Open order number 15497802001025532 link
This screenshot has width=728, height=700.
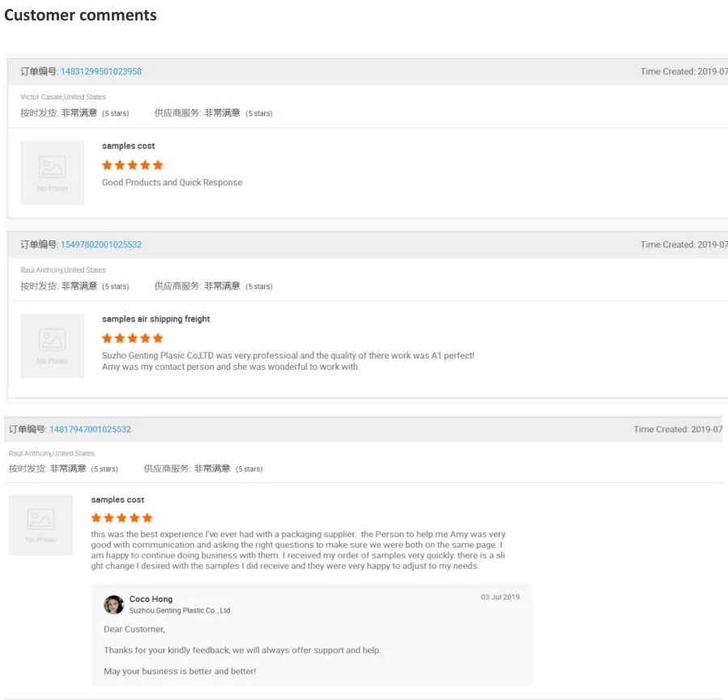click(x=100, y=244)
